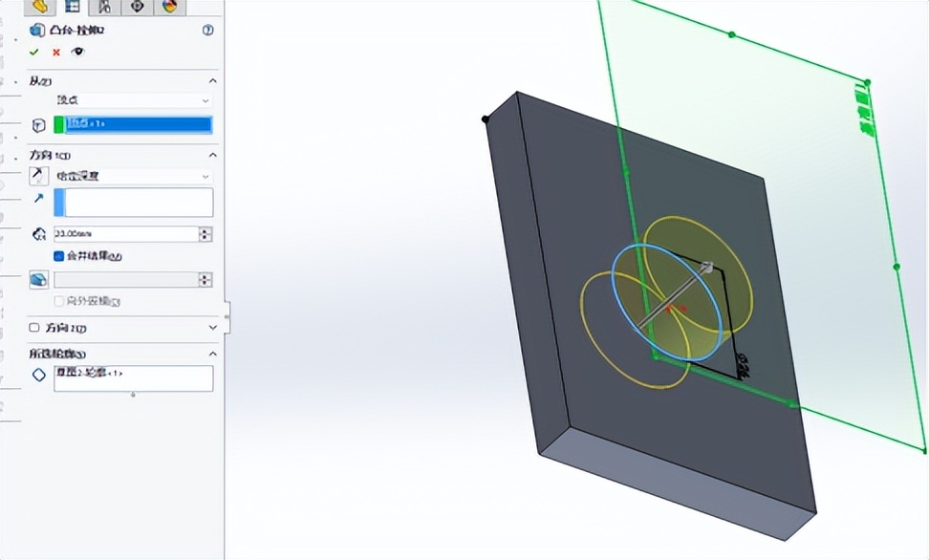Select the draft on/off icon
The width and height of the screenshot is (929, 560).
(x=41, y=278)
